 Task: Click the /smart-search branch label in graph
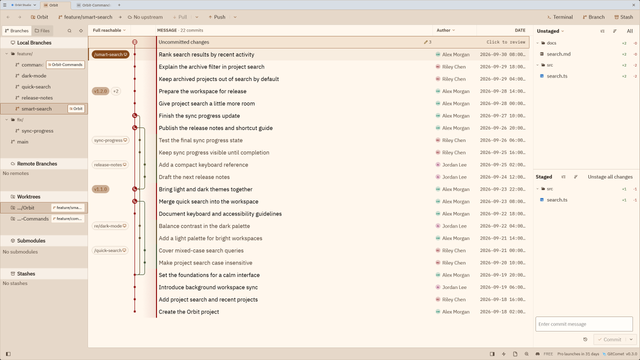point(110,55)
